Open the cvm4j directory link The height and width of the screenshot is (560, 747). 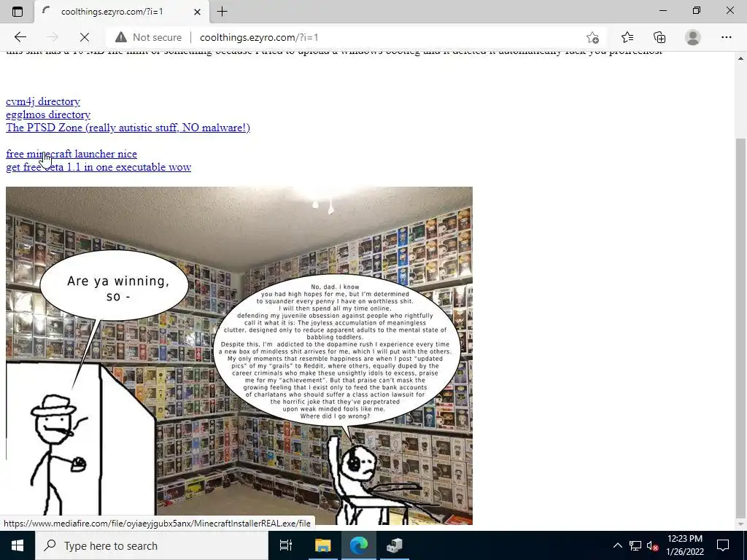pos(43,101)
